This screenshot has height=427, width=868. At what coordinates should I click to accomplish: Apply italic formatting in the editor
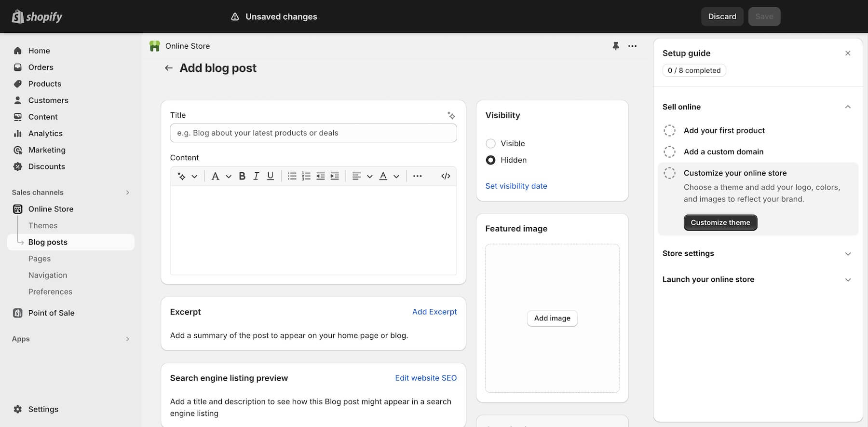256,176
